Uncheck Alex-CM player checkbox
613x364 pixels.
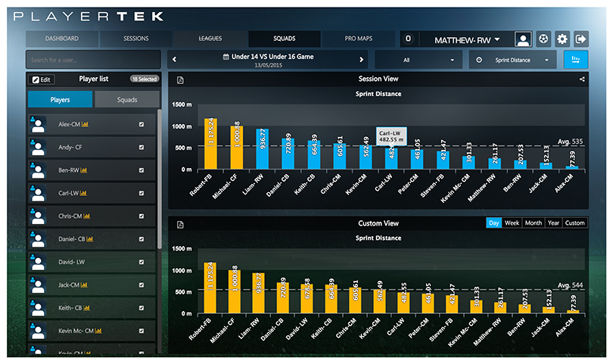click(142, 124)
